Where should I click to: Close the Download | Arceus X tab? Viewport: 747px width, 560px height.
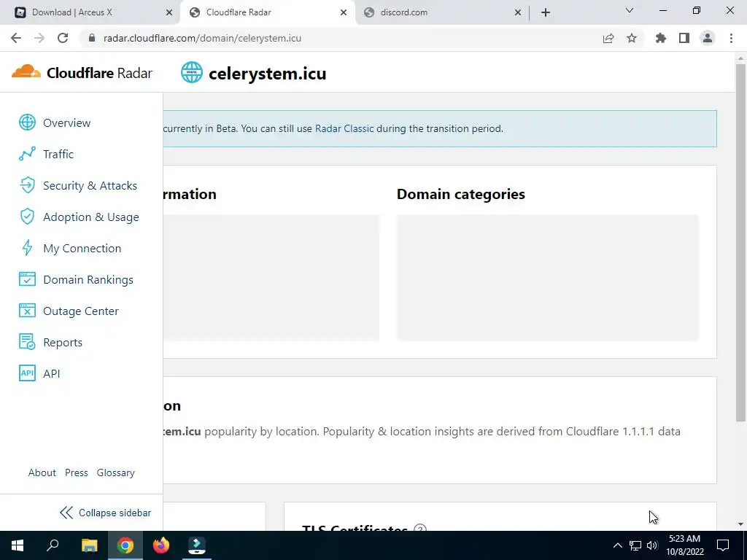[169, 12]
